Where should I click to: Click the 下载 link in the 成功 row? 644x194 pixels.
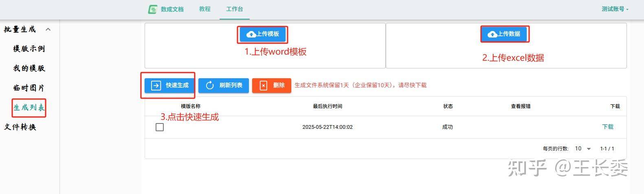(x=608, y=127)
